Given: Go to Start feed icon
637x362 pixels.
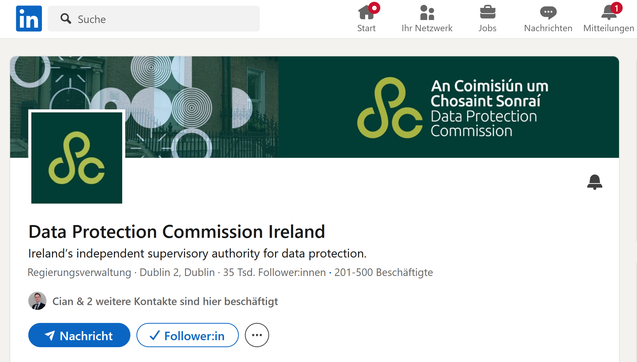Looking at the screenshot, I should tap(366, 12).
